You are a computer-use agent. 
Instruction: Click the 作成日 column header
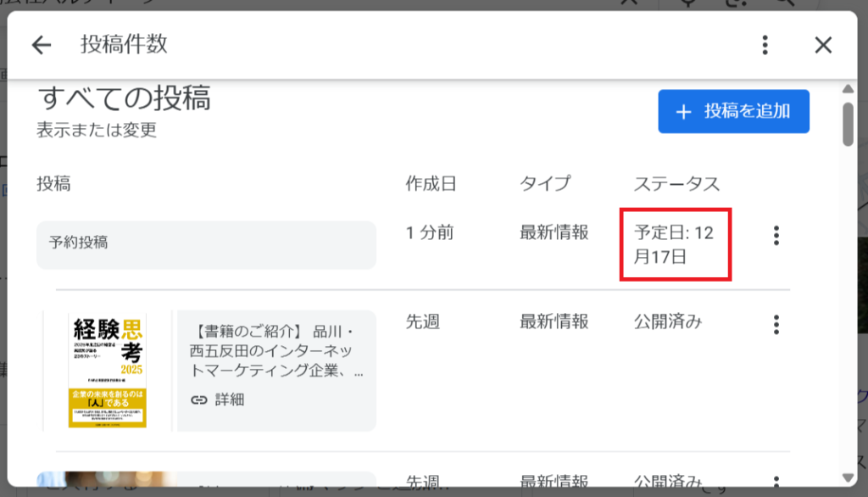(431, 183)
